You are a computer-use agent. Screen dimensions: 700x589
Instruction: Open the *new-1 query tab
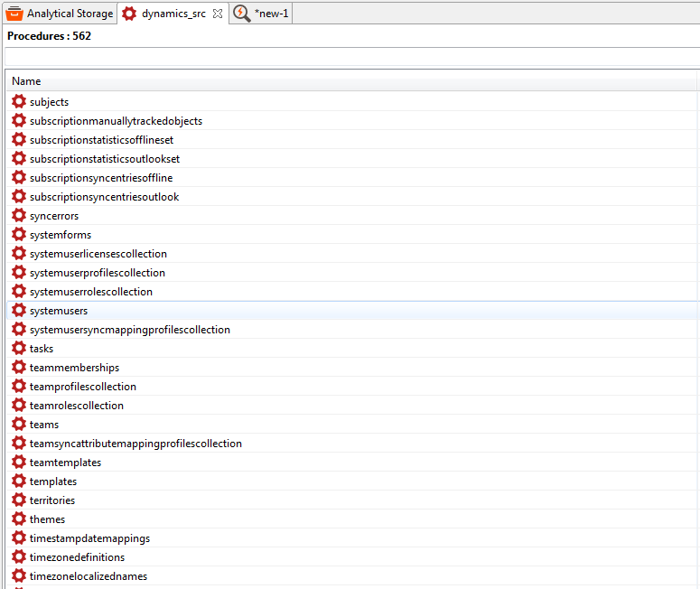[271, 14]
